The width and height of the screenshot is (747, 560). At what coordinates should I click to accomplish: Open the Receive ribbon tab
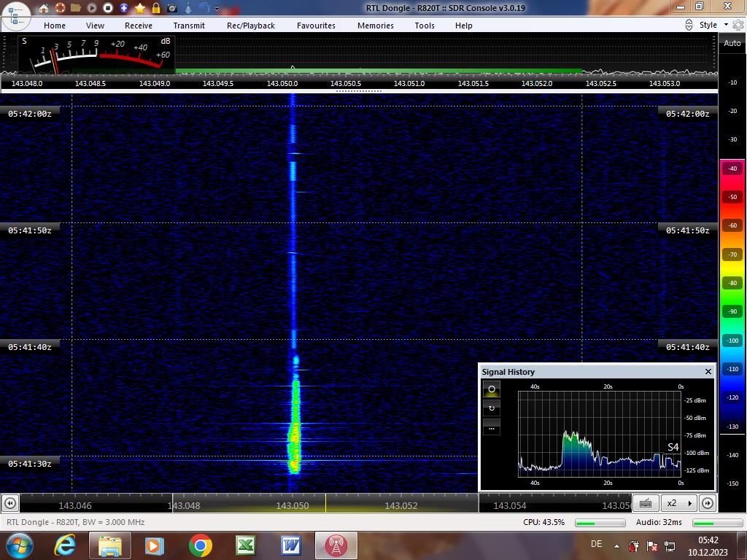pyautogui.click(x=139, y=26)
